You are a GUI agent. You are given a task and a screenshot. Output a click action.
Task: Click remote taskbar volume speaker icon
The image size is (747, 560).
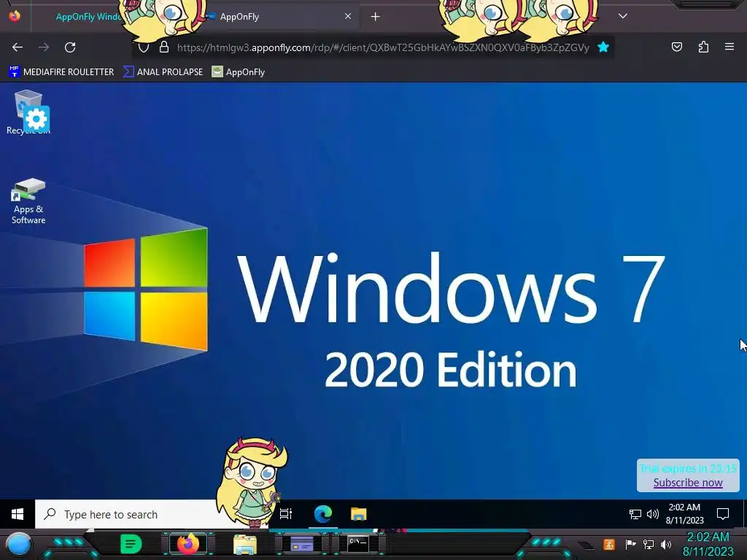click(653, 514)
